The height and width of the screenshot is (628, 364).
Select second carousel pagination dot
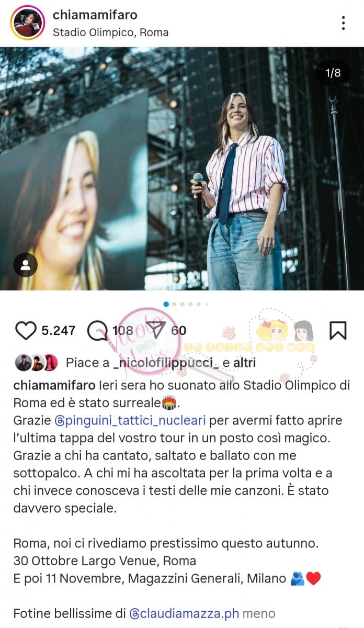[x=174, y=304]
